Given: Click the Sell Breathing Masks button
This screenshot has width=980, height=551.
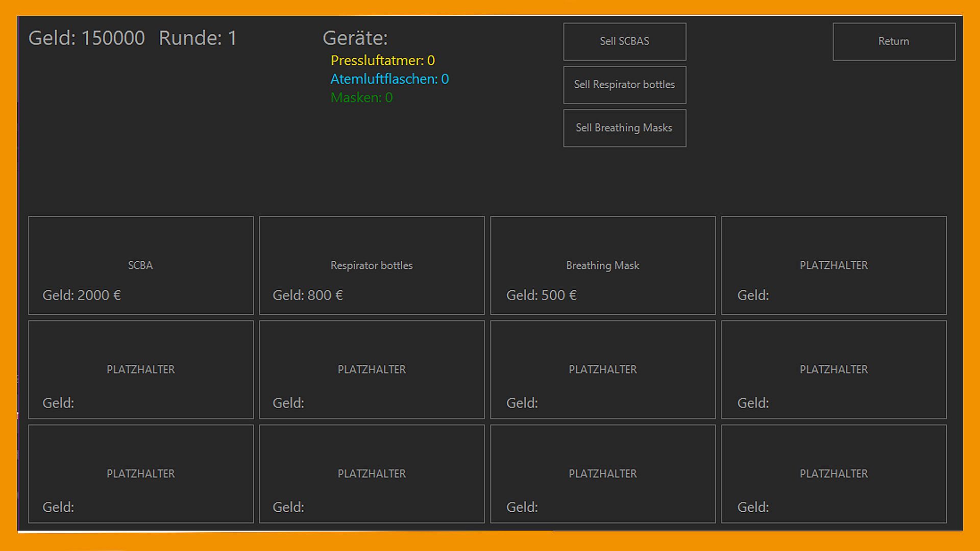Looking at the screenshot, I should click(624, 128).
